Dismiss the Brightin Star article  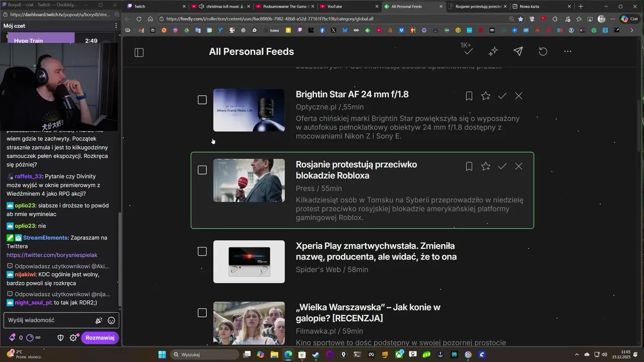click(x=519, y=96)
